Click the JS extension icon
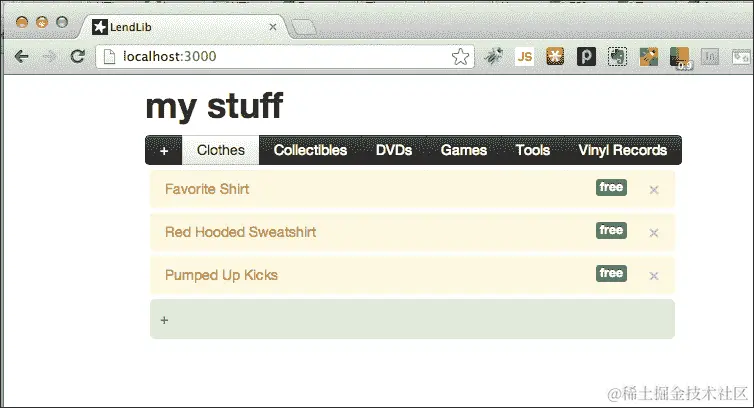Viewport: 754px width, 408px height. (524, 57)
